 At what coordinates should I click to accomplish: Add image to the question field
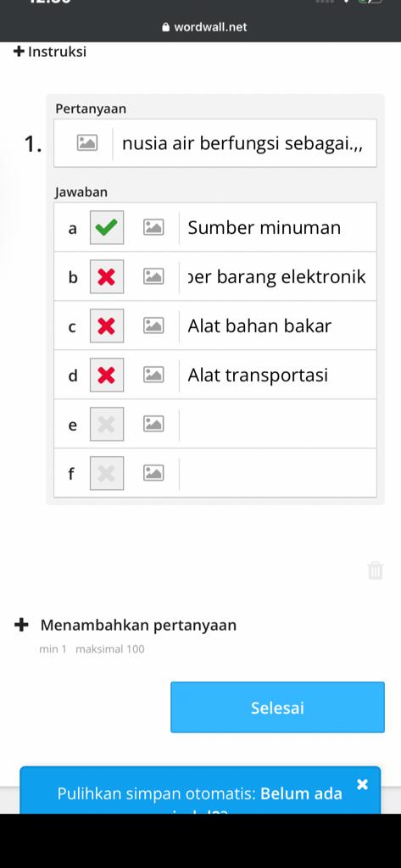click(87, 142)
